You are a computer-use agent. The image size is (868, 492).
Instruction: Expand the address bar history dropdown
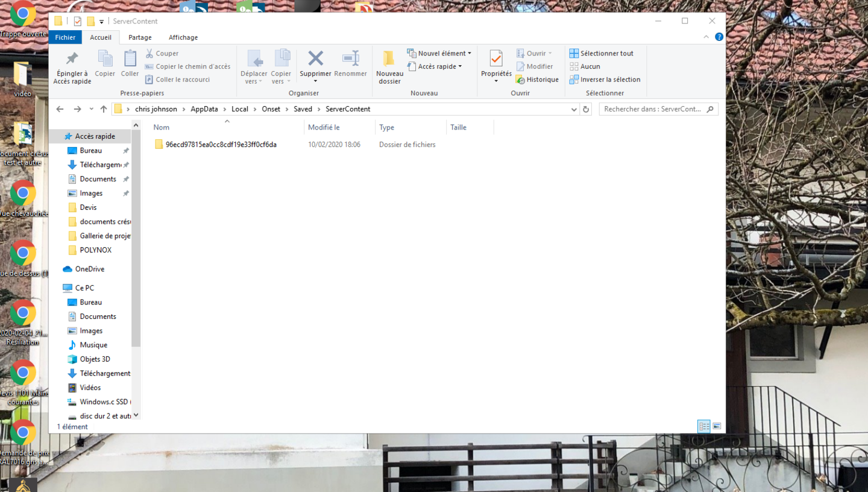573,109
